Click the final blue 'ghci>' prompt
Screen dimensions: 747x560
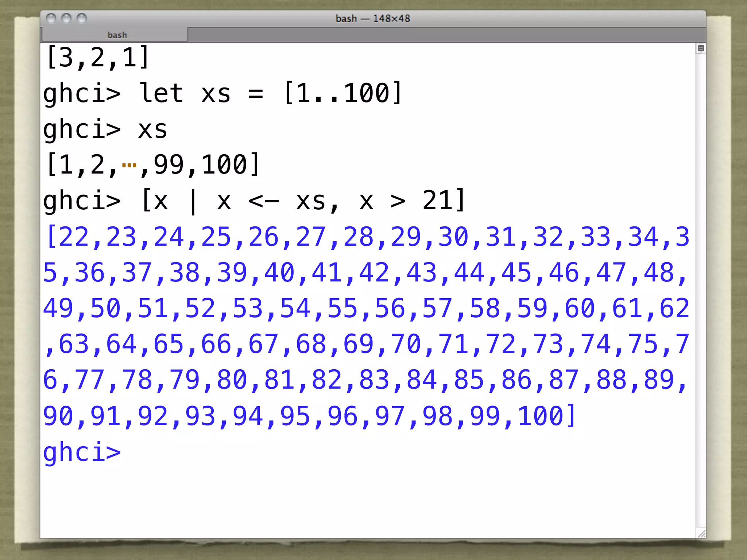click(82, 452)
